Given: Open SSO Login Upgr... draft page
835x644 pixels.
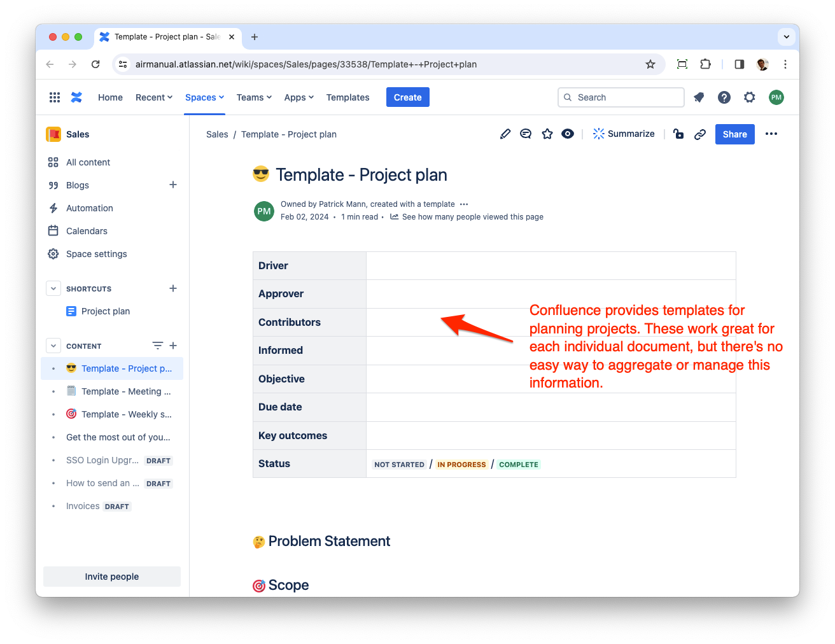Looking at the screenshot, I should click(x=112, y=460).
